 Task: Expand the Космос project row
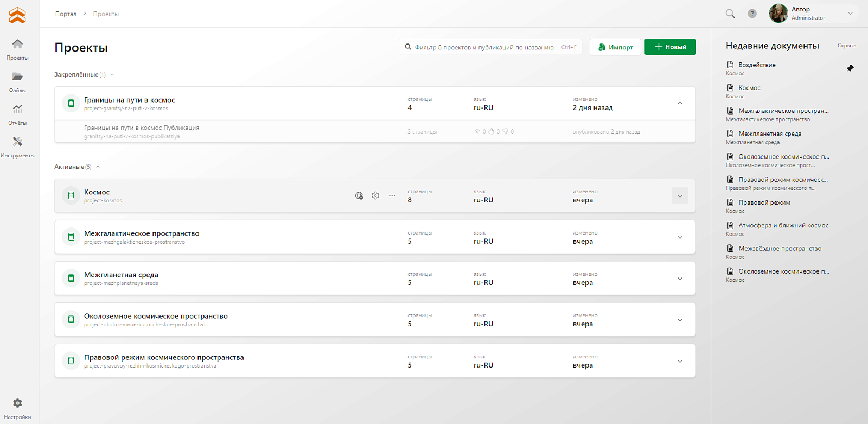[680, 195]
